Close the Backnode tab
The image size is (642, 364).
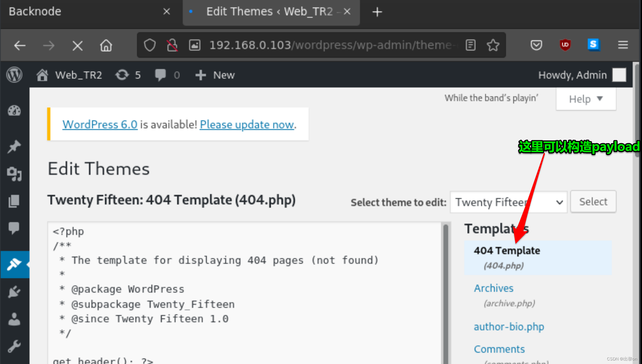166,12
